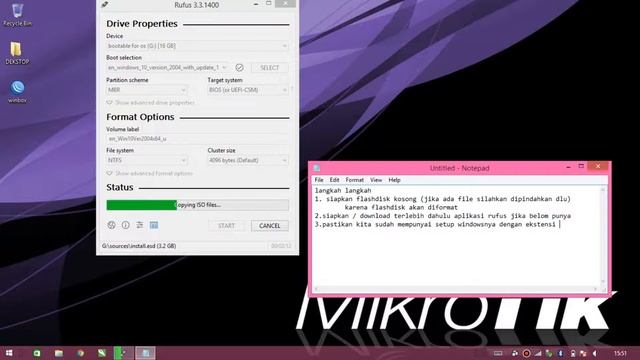The image size is (640, 360).
Task: Open the Device dropdown
Action: tap(197, 46)
